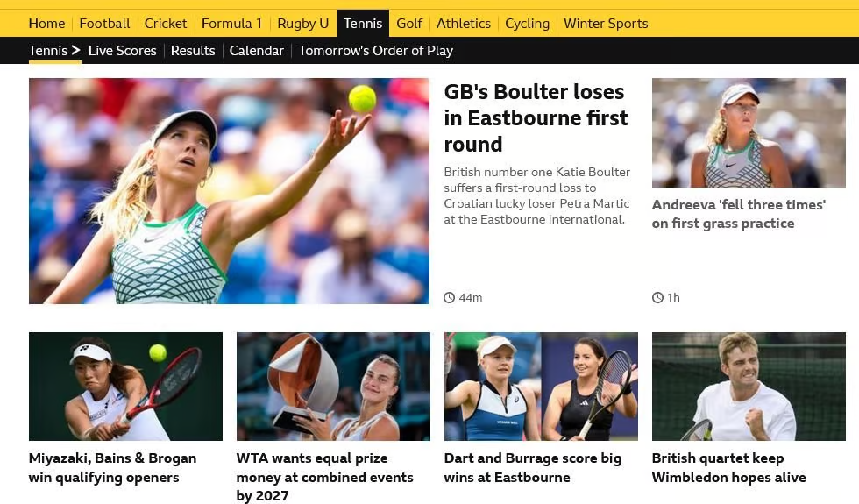The height and width of the screenshot is (504, 859).
Task: Click the Sabalenka trophy photo thumbnail
Action: pos(333,387)
